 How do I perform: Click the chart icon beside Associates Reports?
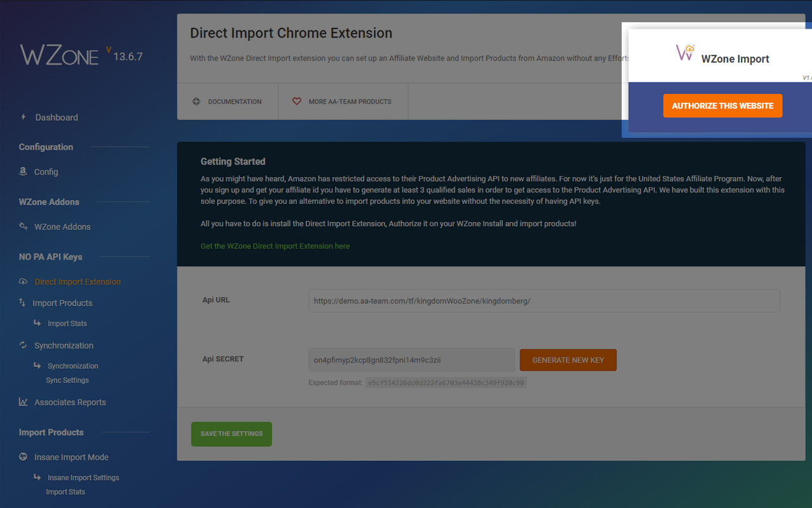(x=23, y=402)
